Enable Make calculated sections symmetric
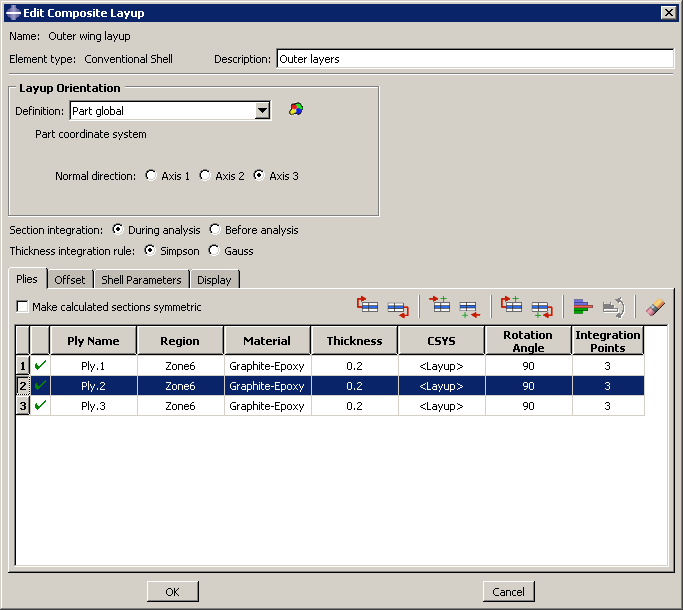The height and width of the screenshot is (610, 683). coord(23,307)
